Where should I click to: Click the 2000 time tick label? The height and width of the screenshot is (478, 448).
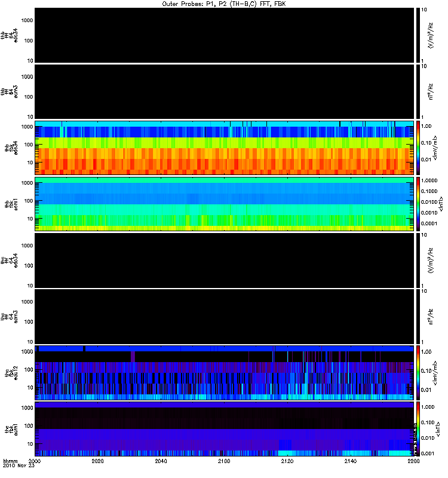(x=35, y=461)
